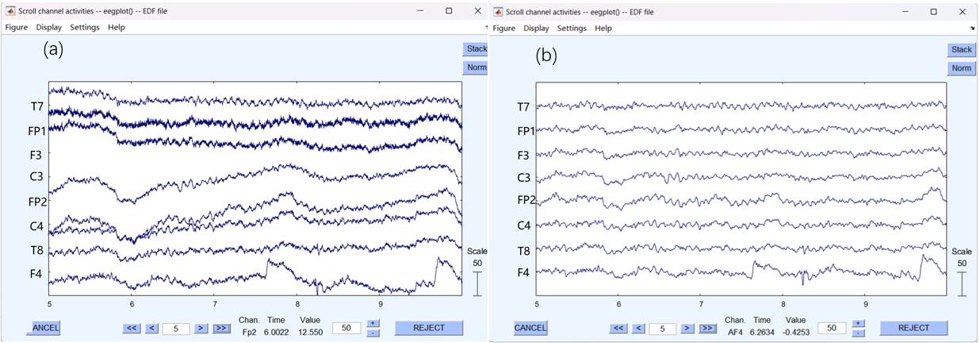
Task: Click Chan. readout AF4 in window (b)
Action: 734,333
